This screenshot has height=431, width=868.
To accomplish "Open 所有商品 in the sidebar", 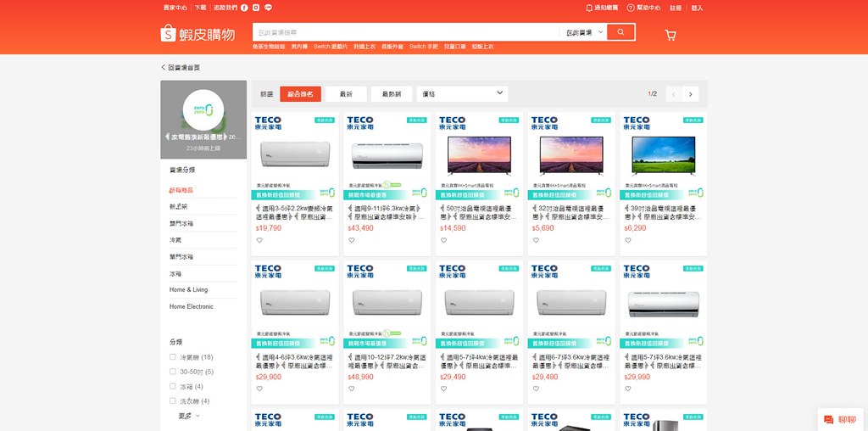I will click(x=181, y=190).
